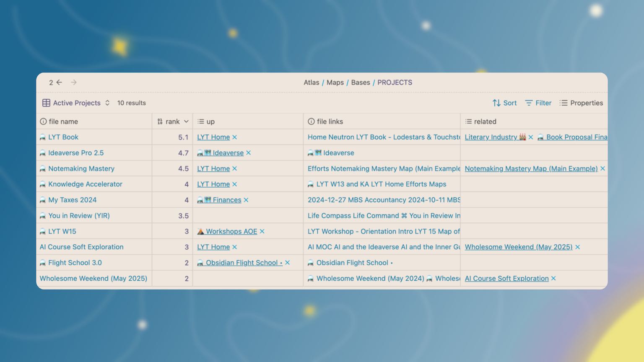Click Atlas in the breadcrumb
The image size is (644, 362).
[x=312, y=83]
